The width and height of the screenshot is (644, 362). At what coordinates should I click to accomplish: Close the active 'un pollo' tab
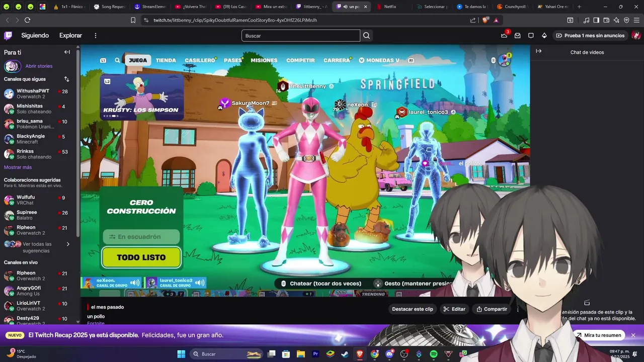(365, 7)
